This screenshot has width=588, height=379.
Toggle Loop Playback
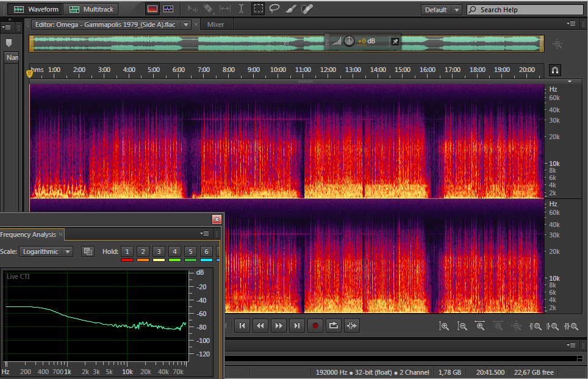click(x=334, y=326)
